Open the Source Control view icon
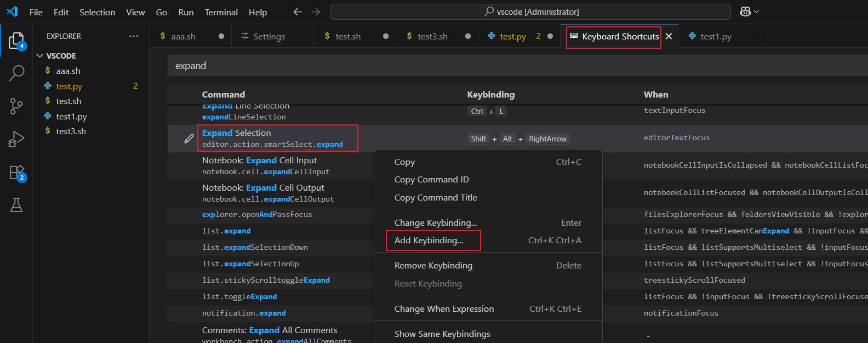Screen dimensions: 868x343 click(16, 106)
